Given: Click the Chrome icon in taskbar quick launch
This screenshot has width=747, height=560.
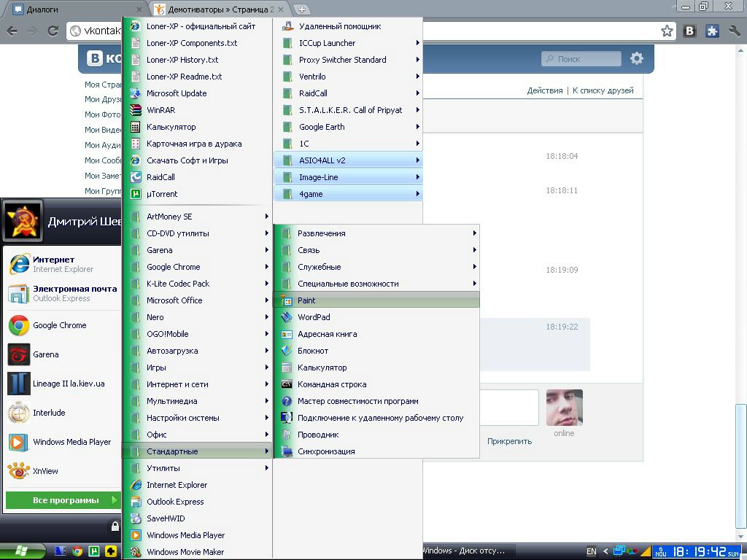Looking at the screenshot, I should [77, 551].
